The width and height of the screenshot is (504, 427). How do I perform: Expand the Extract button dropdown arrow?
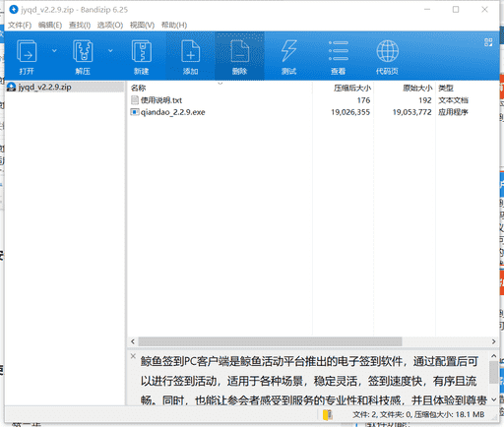pos(110,51)
